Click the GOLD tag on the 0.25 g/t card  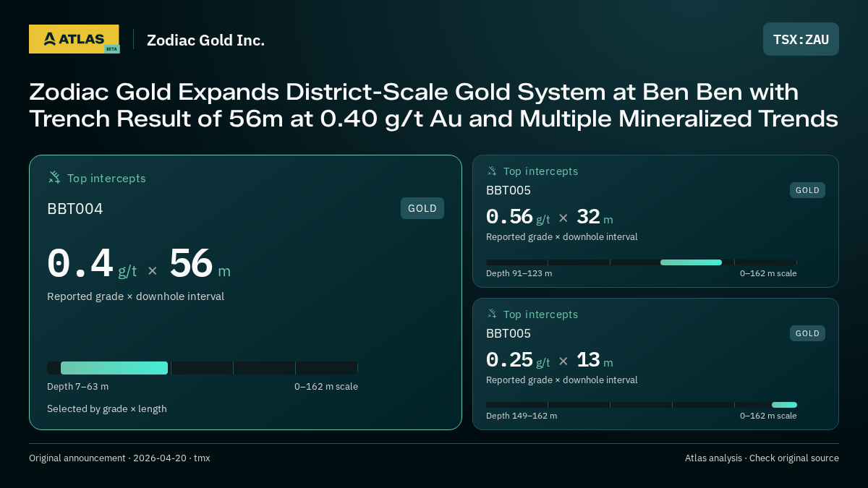tap(807, 333)
